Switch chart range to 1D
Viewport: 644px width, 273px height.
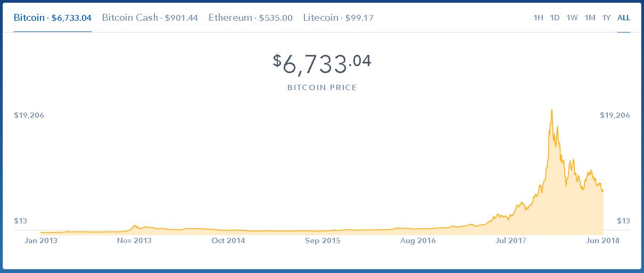click(555, 18)
